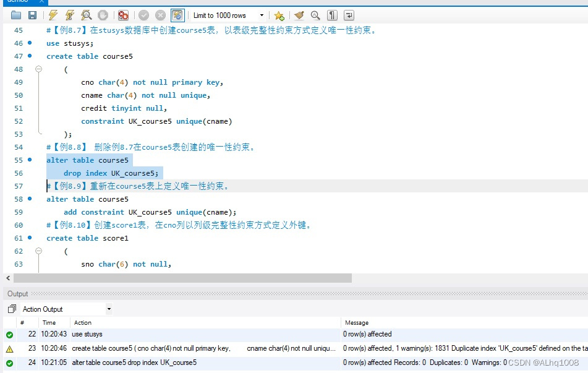
Task: Click line 55 statement marker dot
Action: (30, 160)
